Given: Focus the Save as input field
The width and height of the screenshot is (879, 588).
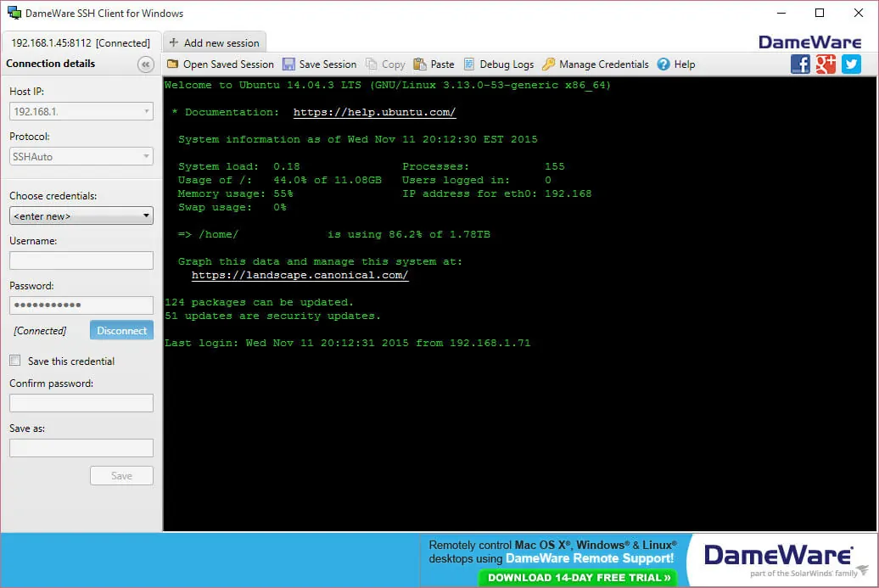Looking at the screenshot, I should [81, 447].
